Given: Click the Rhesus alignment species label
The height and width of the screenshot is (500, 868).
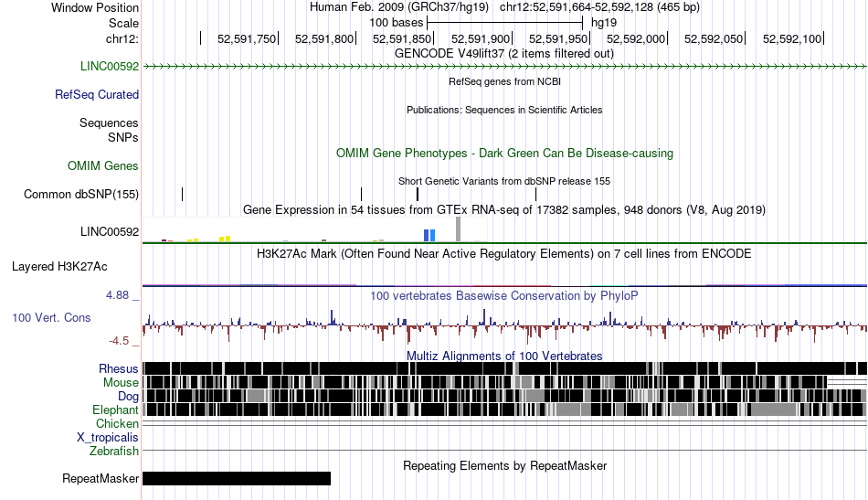Looking at the screenshot, I should tap(119, 368).
